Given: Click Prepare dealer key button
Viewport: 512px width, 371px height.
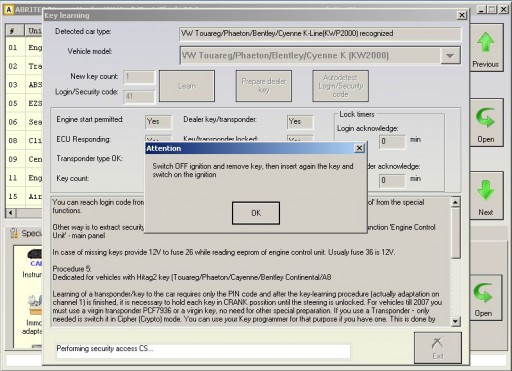Looking at the screenshot, I should pos(264,86).
